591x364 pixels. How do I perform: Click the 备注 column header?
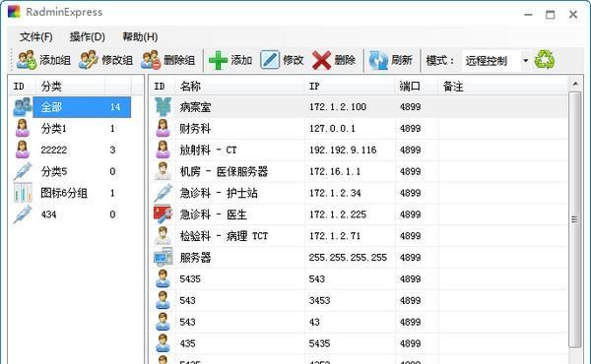click(502, 87)
